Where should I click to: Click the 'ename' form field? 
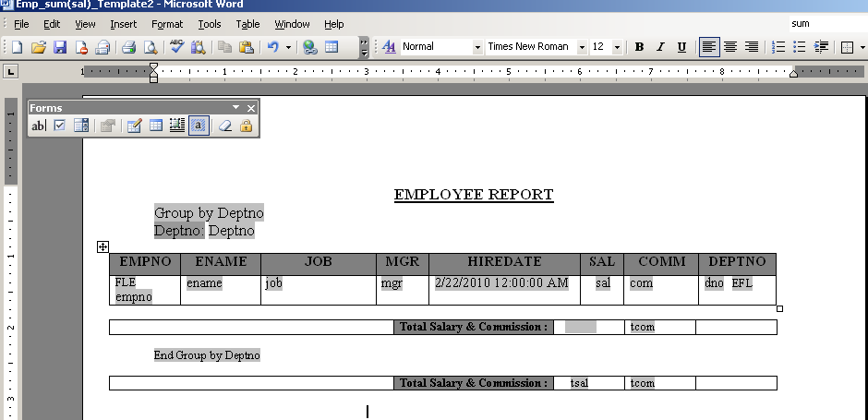pos(204,282)
